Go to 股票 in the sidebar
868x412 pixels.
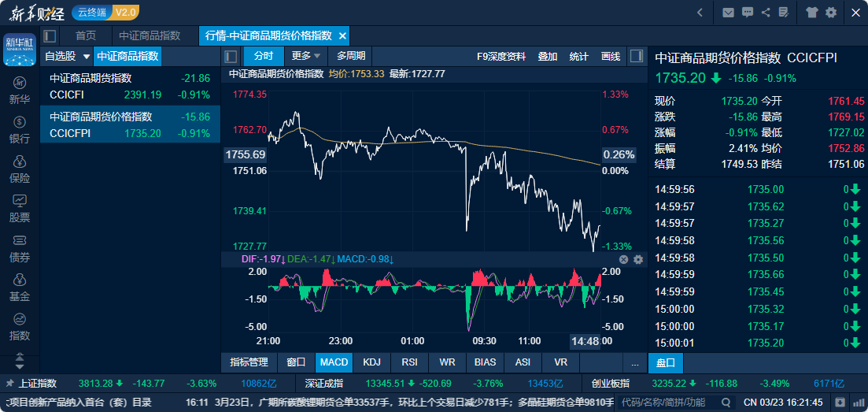pos(20,208)
